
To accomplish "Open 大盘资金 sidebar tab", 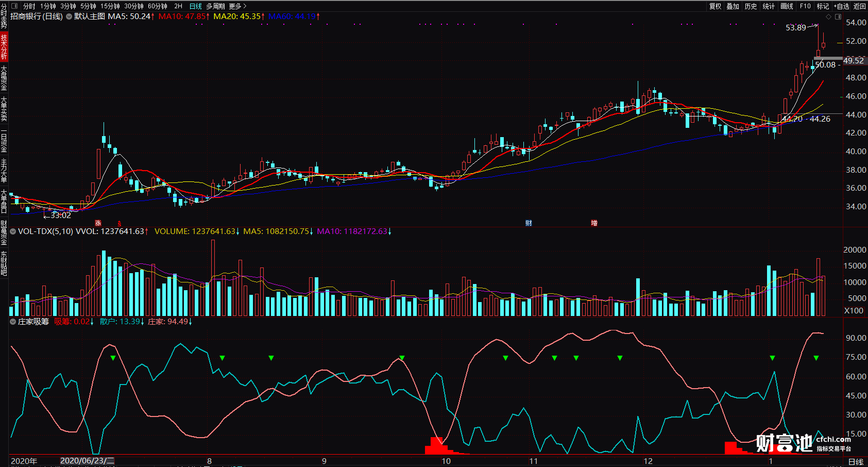I will point(4,78).
